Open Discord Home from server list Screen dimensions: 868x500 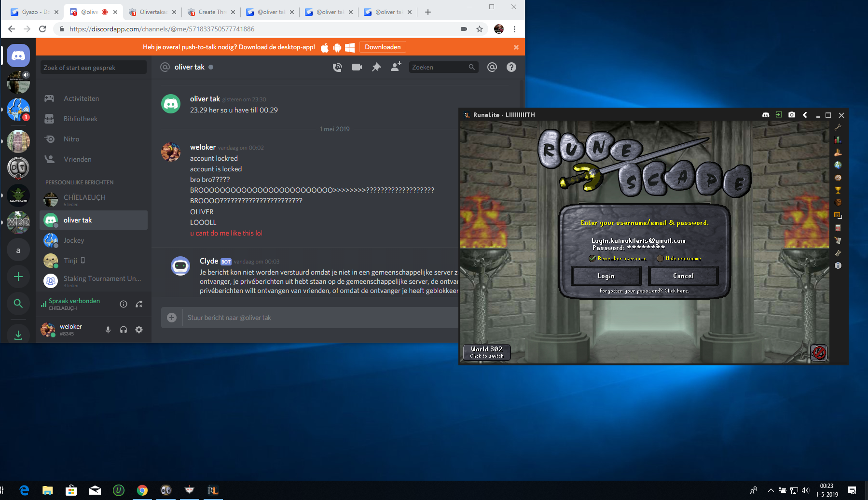click(18, 56)
